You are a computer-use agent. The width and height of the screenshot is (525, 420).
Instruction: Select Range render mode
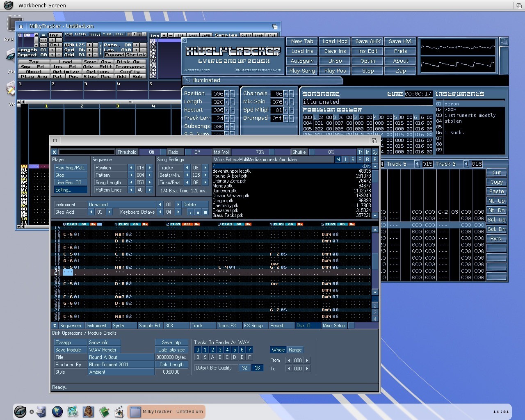tap(295, 350)
